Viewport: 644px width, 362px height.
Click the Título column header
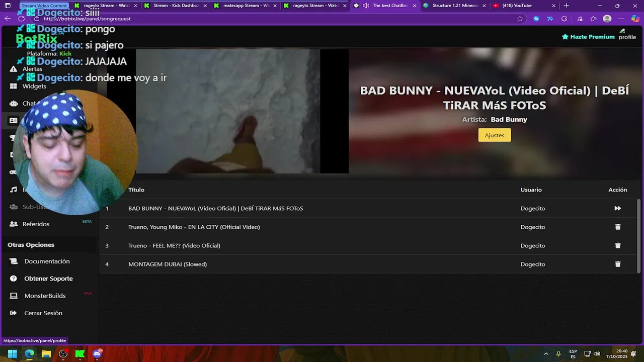pos(136,190)
